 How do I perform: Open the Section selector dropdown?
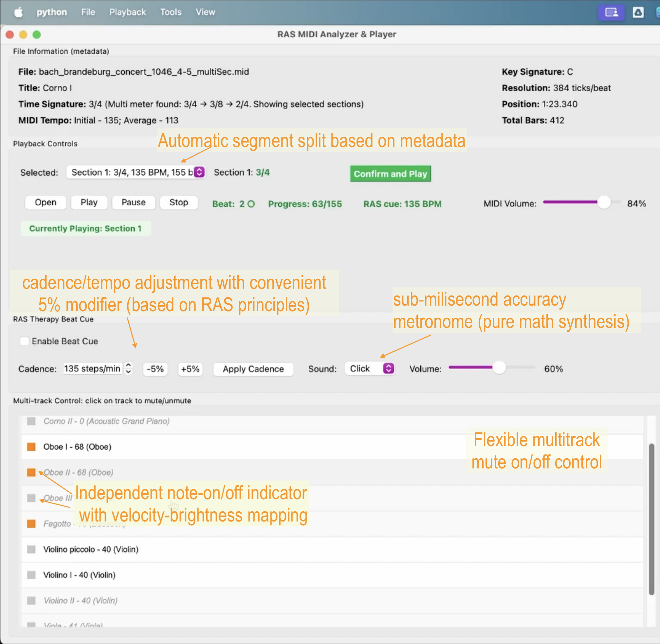(136, 172)
